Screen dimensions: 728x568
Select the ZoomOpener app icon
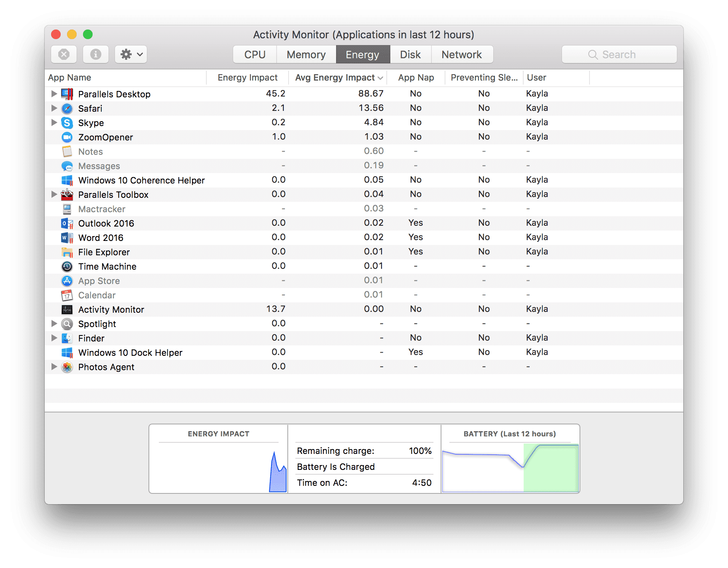pyautogui.click(x=67, y=137)
